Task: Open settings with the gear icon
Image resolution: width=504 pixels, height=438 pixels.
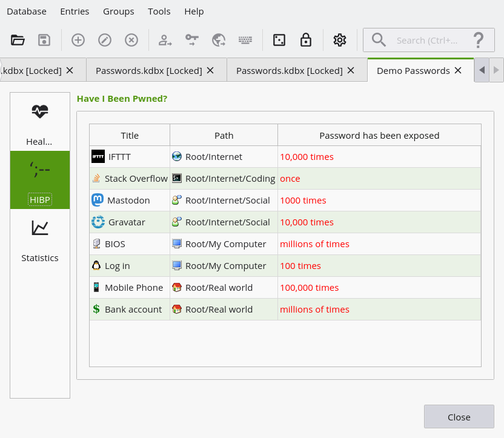Action: pos(340,40)
